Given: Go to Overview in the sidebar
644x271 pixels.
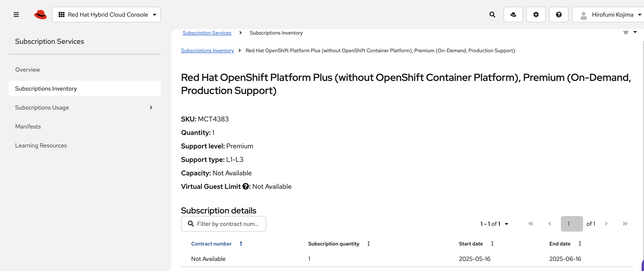Looking at the screenshot, I should tap(85, 70).
